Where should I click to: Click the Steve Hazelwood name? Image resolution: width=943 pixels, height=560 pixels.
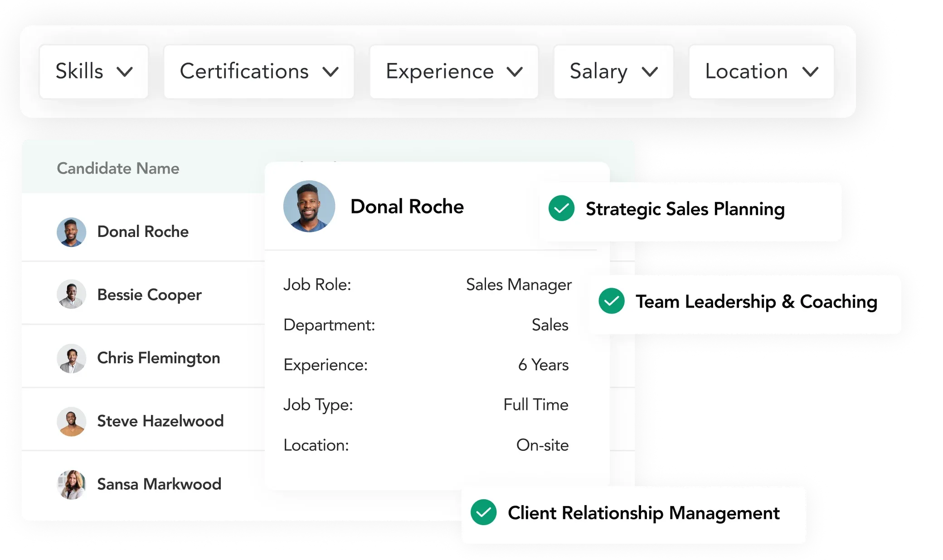click(160, 421)
